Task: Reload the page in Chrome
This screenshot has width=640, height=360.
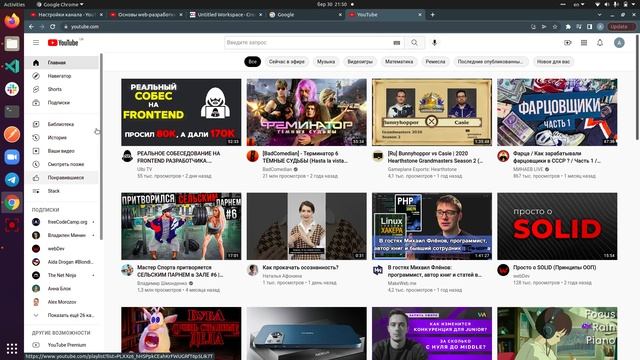Action: [53, 27]
